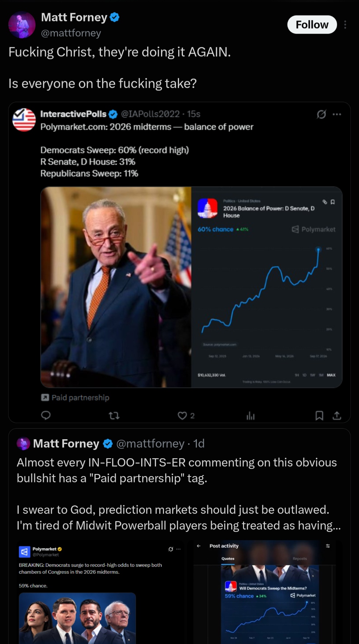The height and width of the screenshot is (644, 359).
Task: Share the InteractivePolls post via upload icon
Action: (337, 415)
